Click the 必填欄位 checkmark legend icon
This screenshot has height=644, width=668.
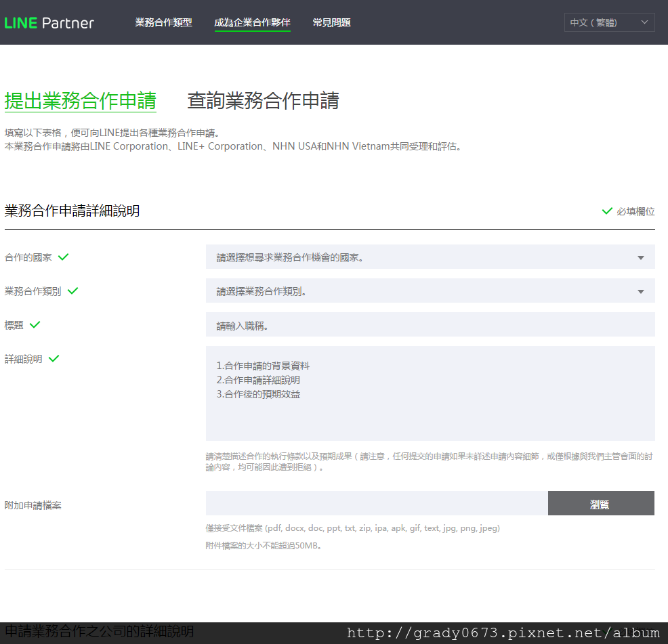point(607,211)
